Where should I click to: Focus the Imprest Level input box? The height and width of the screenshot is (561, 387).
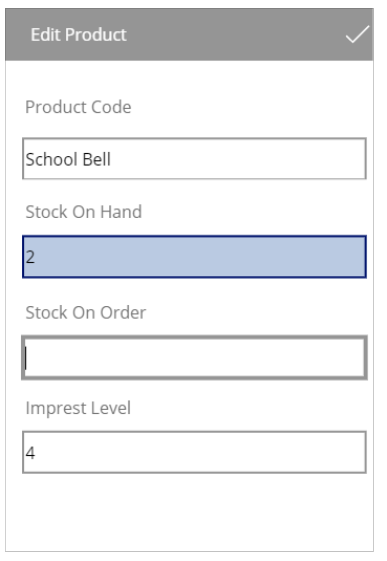[x=194, y=452]
